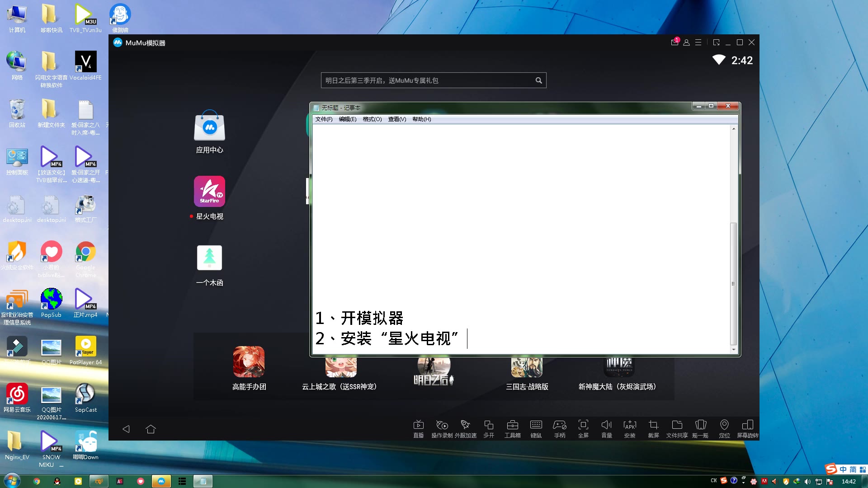Image resolution: width=868 pixels, height=488 pixels.
Task: Open 键鼠 keyboard mapping settings
Action: pyautogui.click(x=536, y=428)
